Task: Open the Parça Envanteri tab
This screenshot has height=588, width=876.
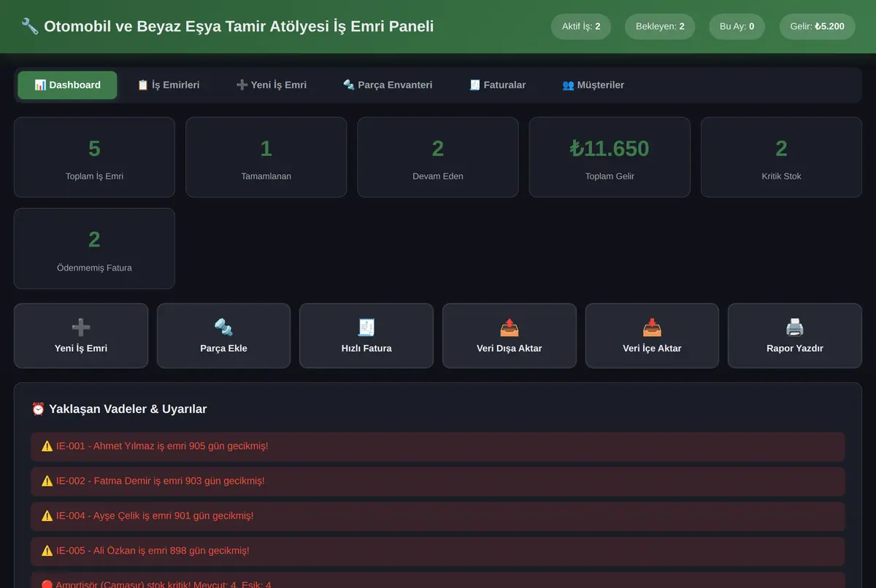Action: pos(388,85)
